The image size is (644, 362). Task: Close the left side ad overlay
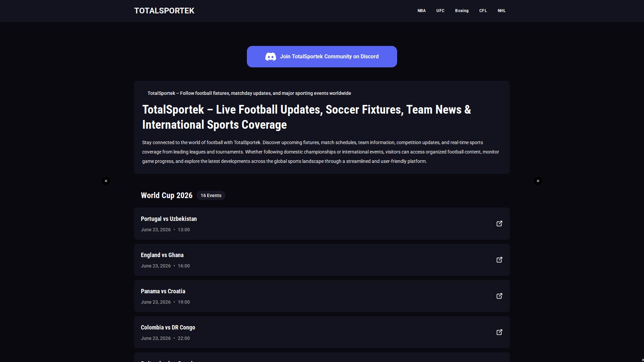pos(106,181)
